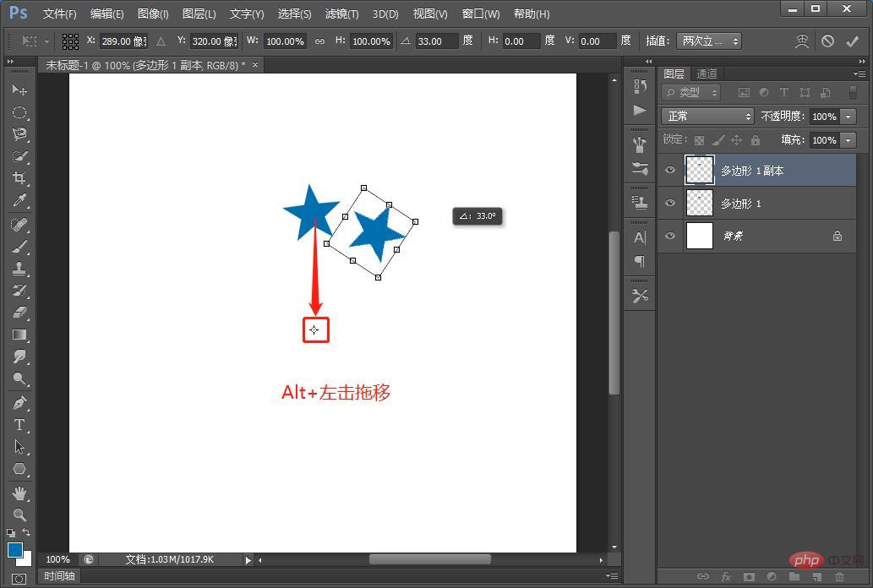This screenshot has width=873, height=588.
Task: Click the background color swatch
Action: coord(26,559)
